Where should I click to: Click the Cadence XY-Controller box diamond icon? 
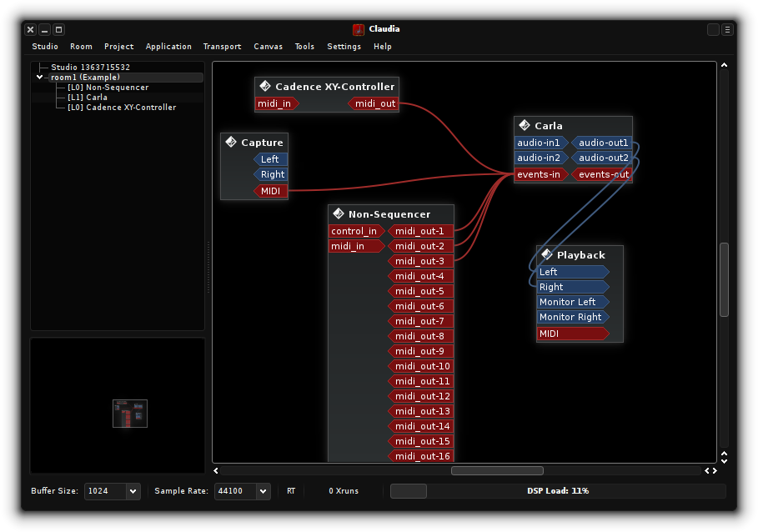pos(265,86)
